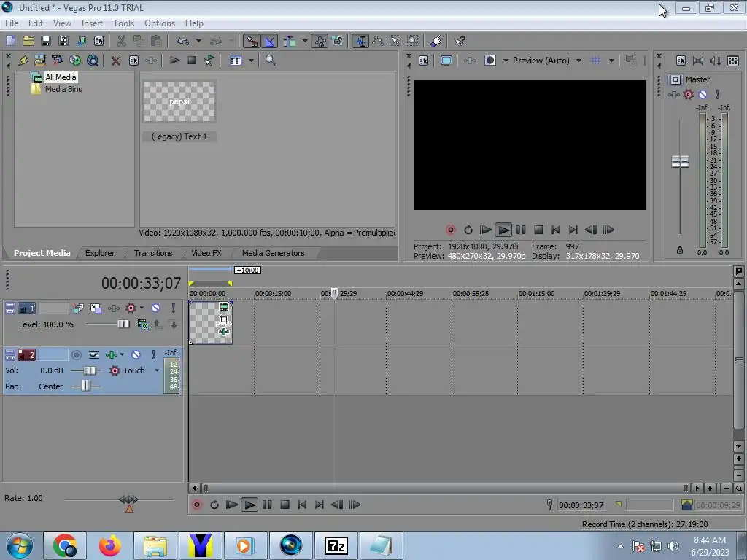Open a project with the folder icon
Screen dimensions: 747x560
click(28, 41)
